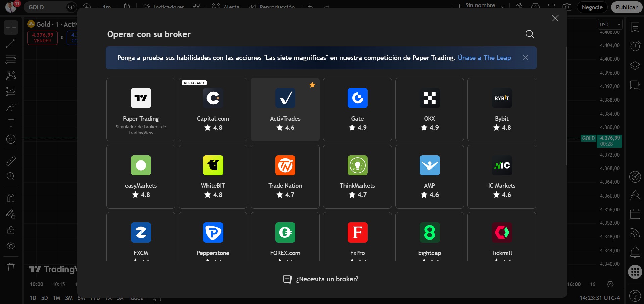The width and height of the screenshot is (644, 304).
Task: Search brokers with the magnifier icon
Action: point(530,34)
